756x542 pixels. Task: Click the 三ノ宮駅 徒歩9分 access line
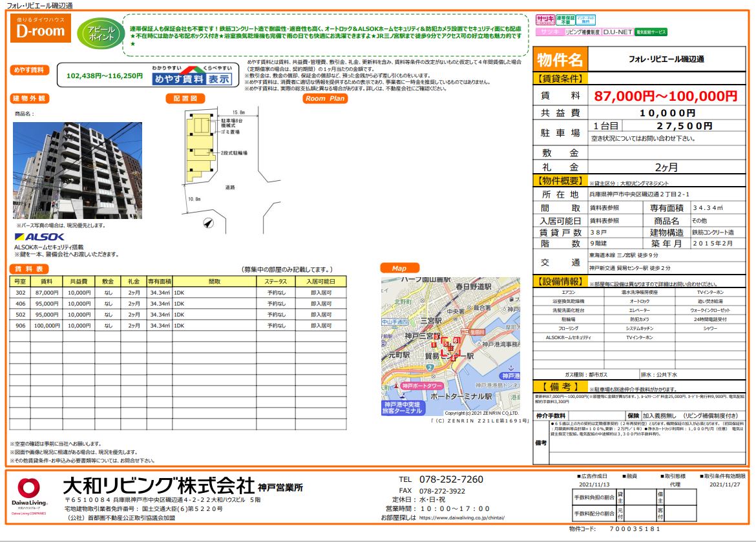(623, 255)
